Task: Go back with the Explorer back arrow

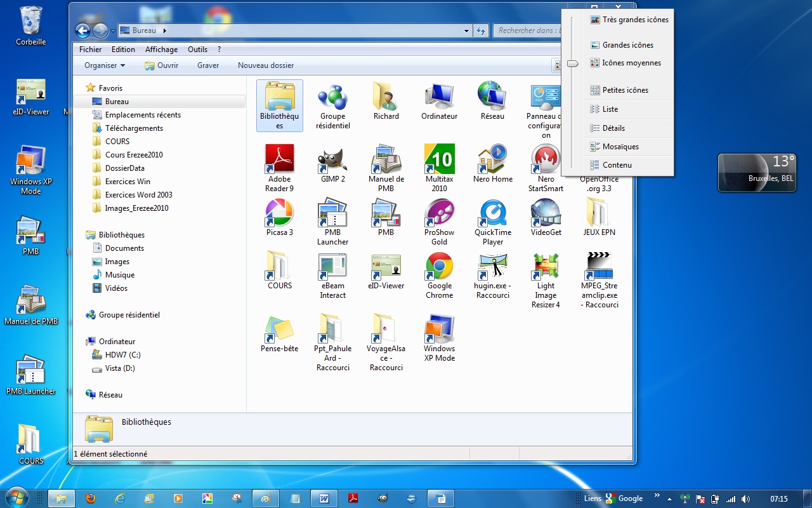Action: 82,30
